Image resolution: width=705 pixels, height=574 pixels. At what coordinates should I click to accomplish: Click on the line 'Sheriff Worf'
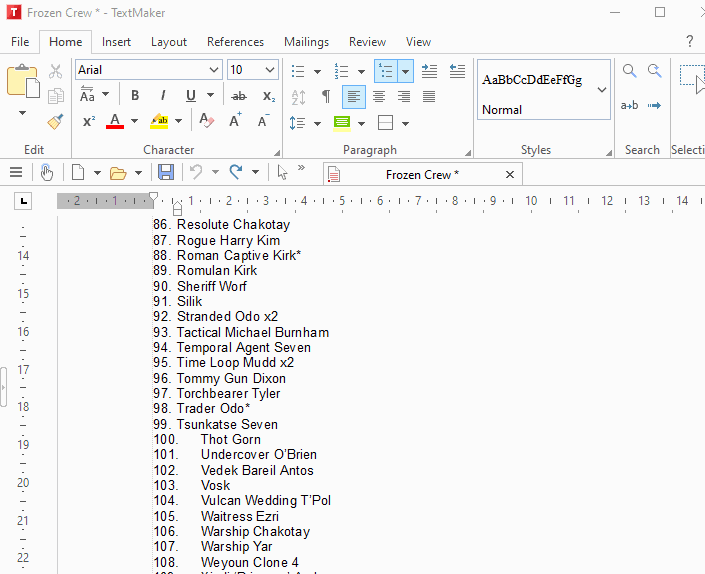pos(212,286)
